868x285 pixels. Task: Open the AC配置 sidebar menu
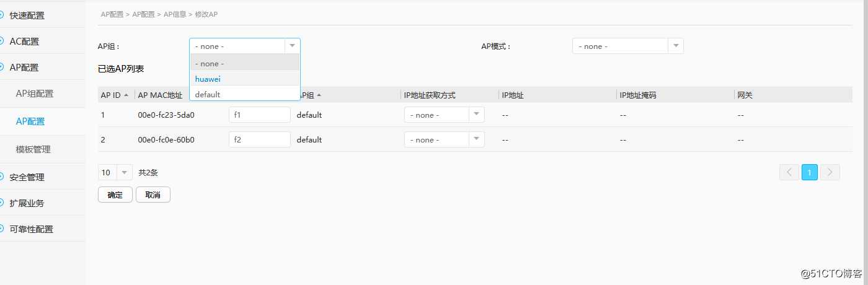click(x=24, y=42)
